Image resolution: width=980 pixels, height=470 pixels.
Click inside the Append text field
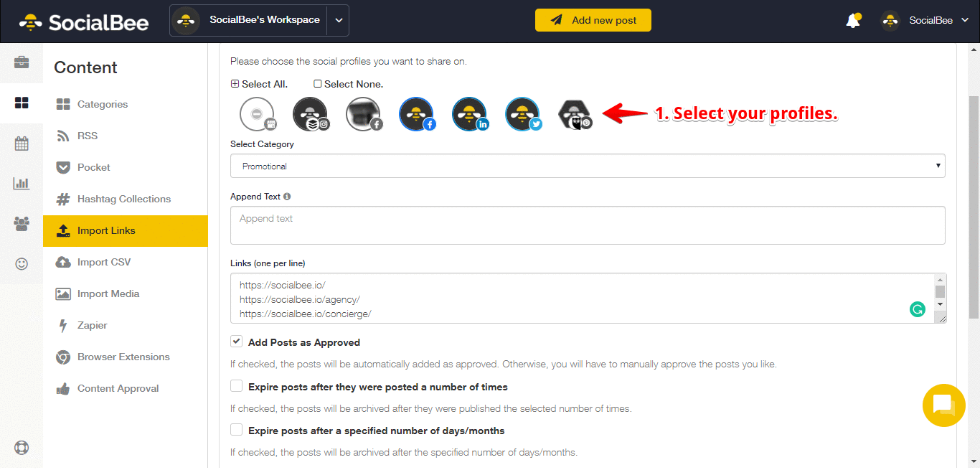pyautogui.click(x=588, y=225)
